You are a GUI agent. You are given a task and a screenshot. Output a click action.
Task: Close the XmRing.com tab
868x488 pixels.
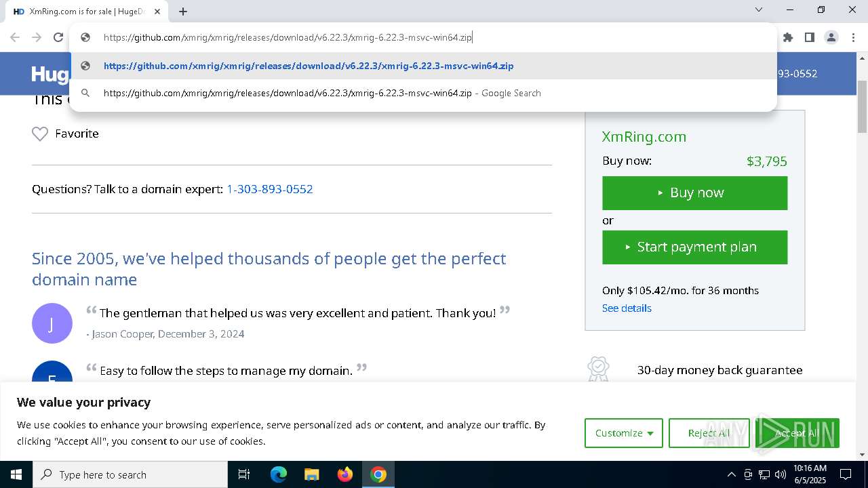tap(157, 12)
